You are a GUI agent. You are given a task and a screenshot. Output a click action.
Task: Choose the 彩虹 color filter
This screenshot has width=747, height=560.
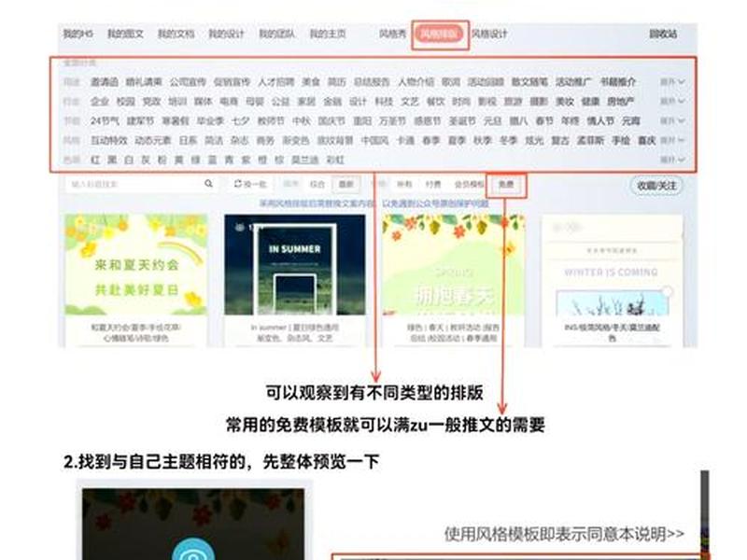(335, 160)
